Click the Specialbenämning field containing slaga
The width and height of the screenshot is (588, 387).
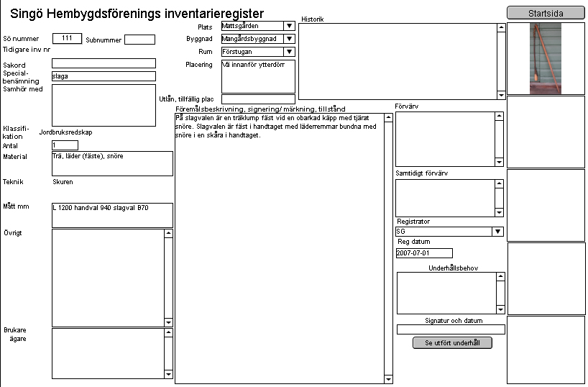tap(104, 76)
